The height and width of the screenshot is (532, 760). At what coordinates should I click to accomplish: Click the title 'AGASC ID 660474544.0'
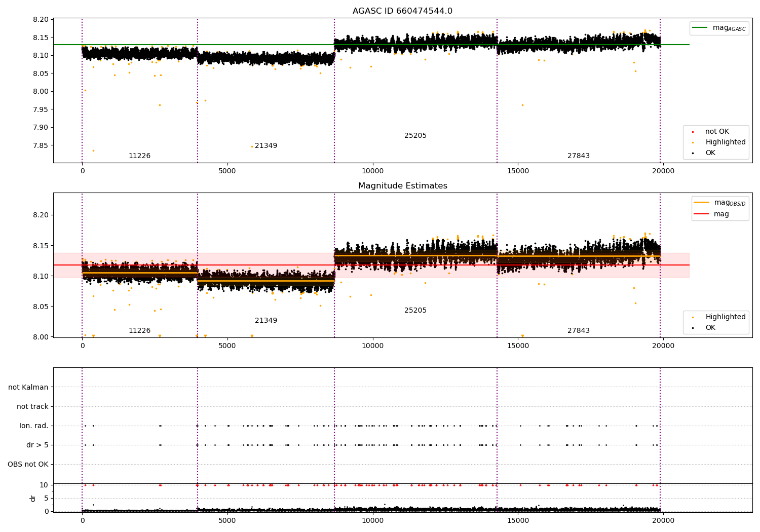[x=402, y=11]
